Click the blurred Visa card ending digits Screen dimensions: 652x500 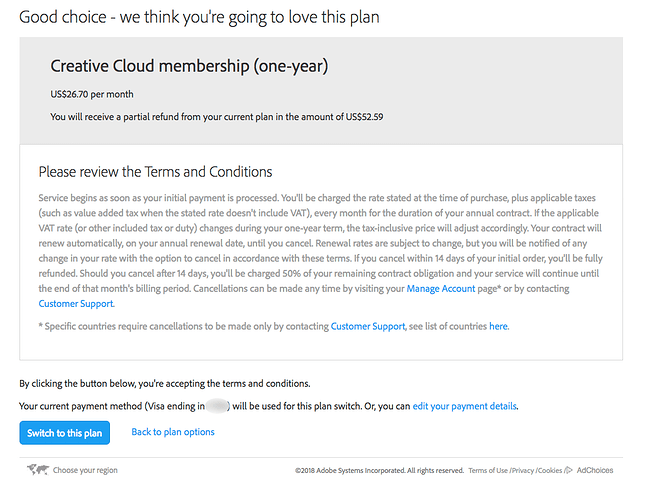tap(217, 406)
